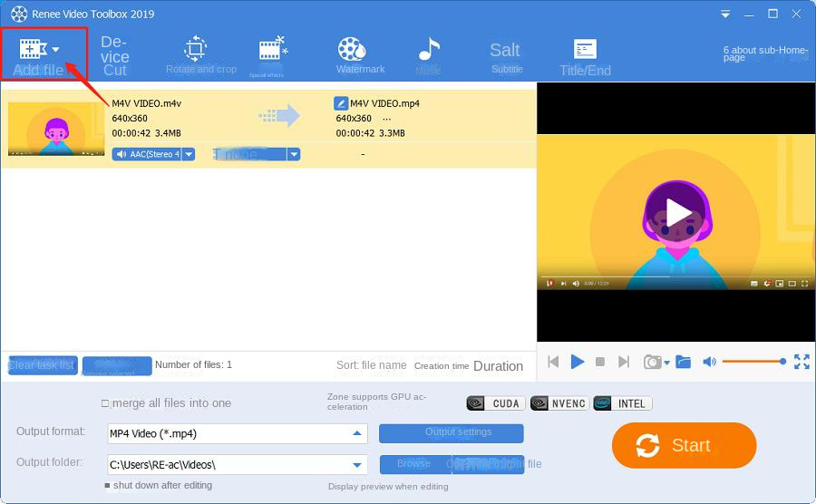Click the edit icon beside M4V VIDEO.mp4
816x504 pixels.
click(341, 103)
